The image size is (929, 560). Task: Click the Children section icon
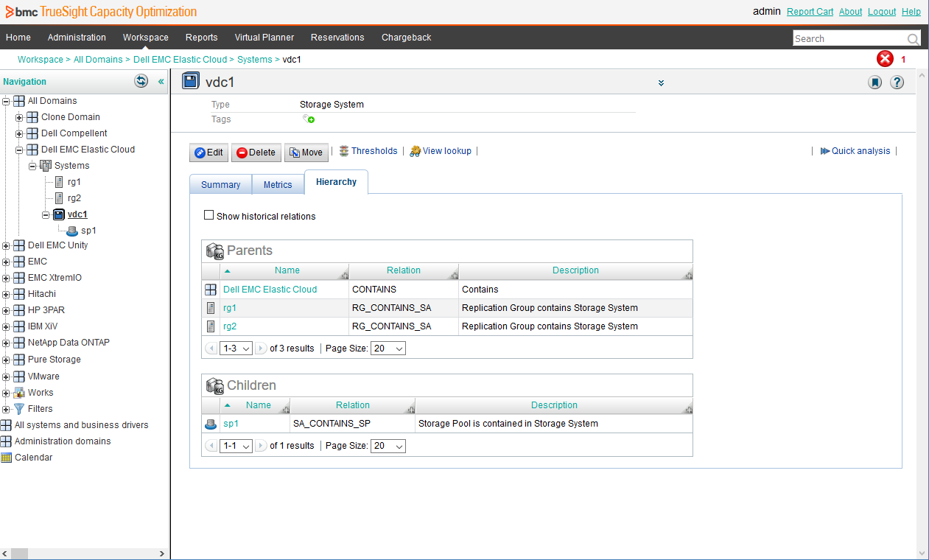pyautogui.click(x=214, y=385)
